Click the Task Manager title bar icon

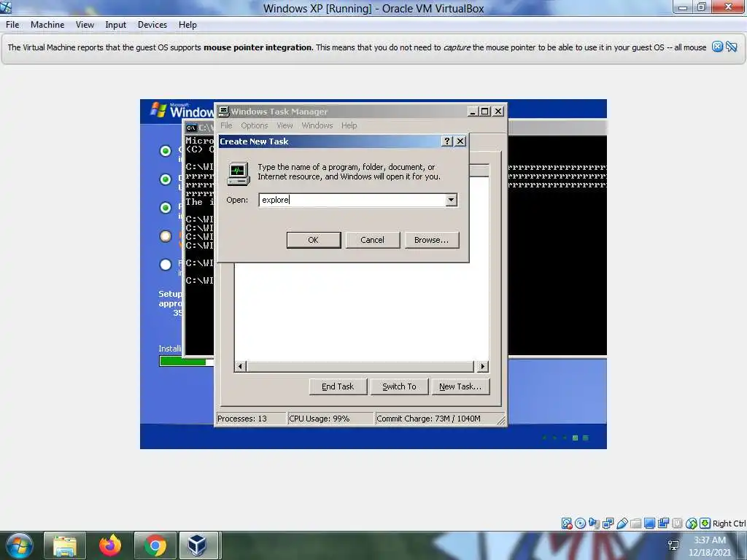(223, 112)
